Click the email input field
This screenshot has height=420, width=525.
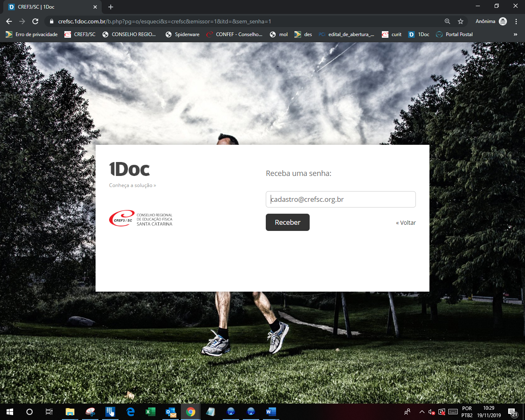click(x=340, y=199)
